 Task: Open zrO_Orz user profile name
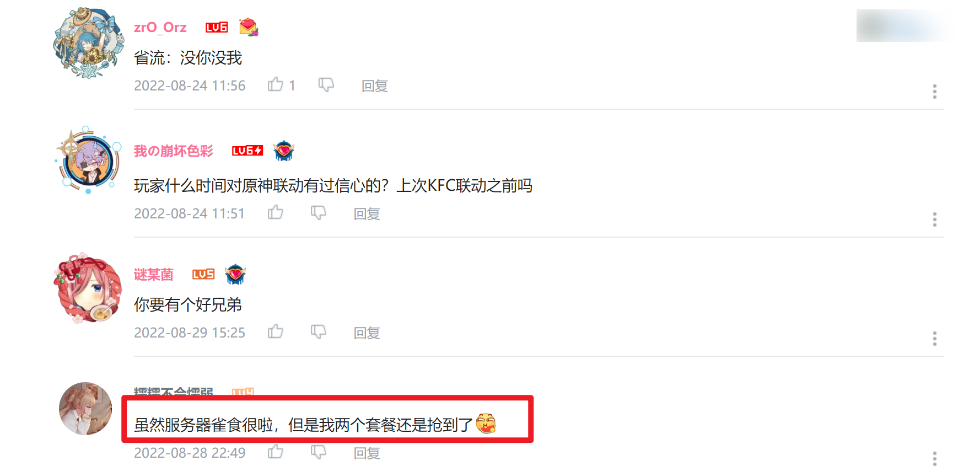point(160,27)
